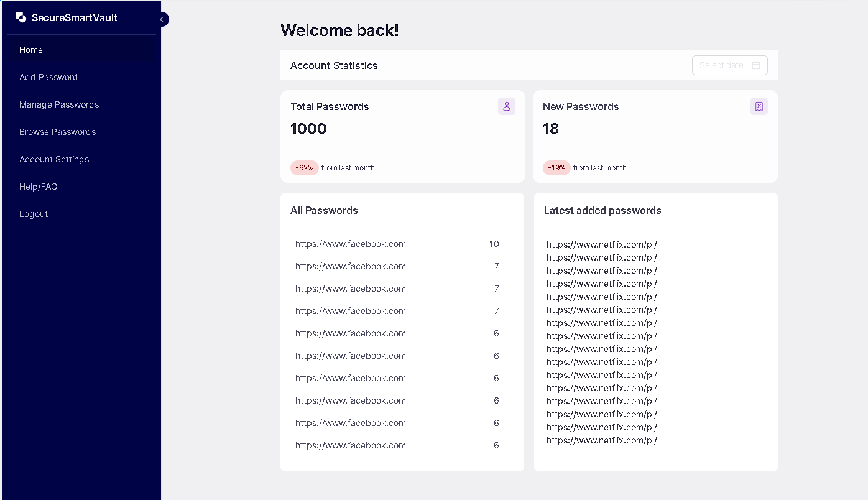Click the user icon on Total Passwords card

tap(507, 106)
